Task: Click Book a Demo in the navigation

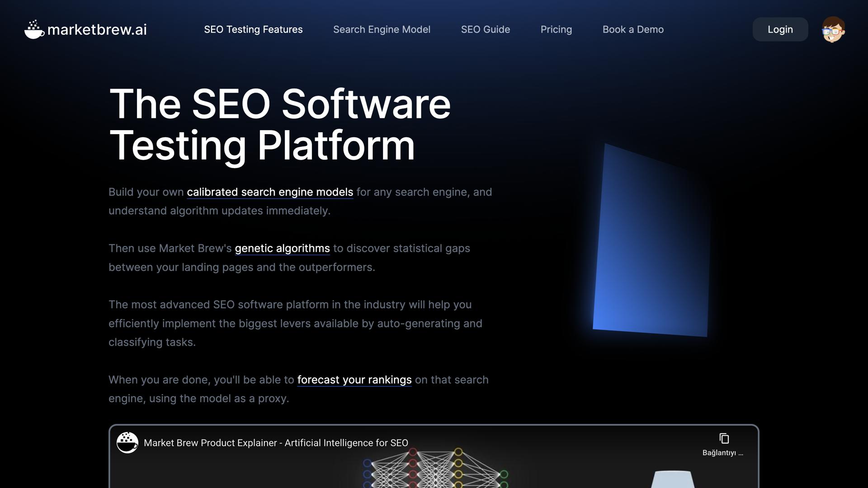Action: (633, 30)
